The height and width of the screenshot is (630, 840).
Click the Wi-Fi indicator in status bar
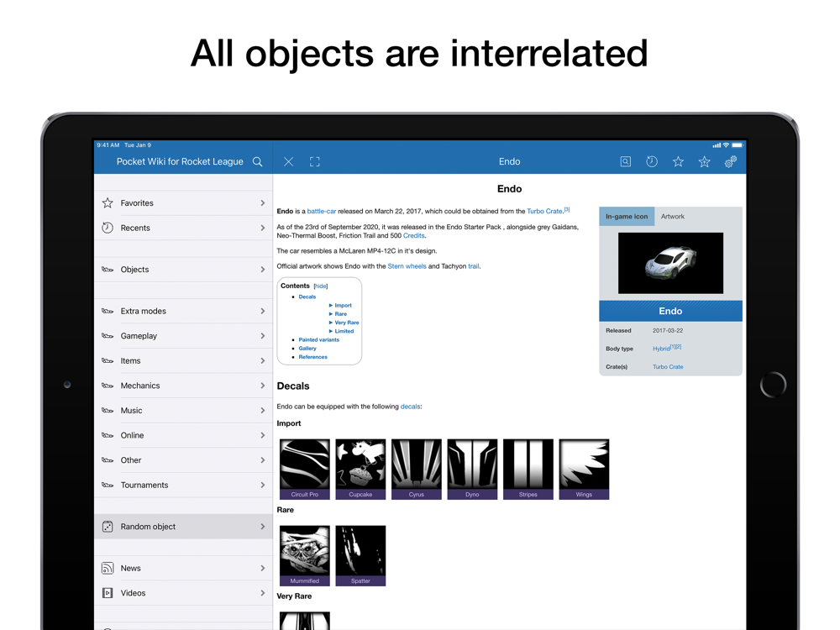click(726, 145)
